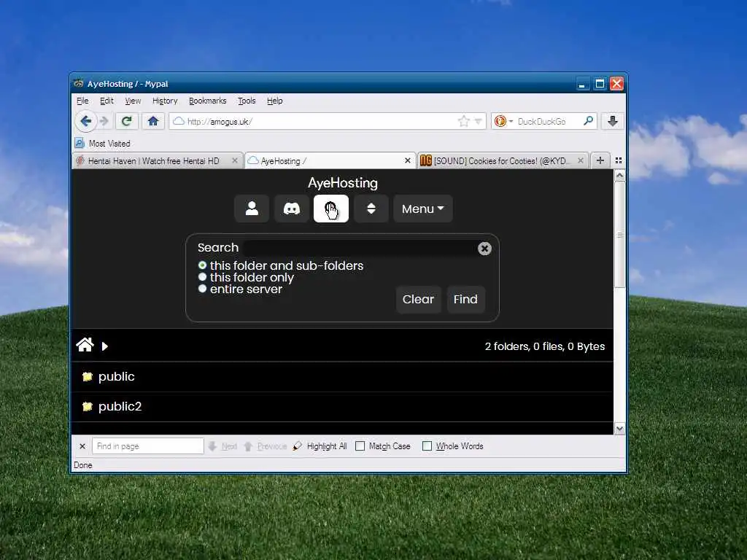747x560 pixels.
Task: Close the AyeHosting tab
Action: pos(407,160)
